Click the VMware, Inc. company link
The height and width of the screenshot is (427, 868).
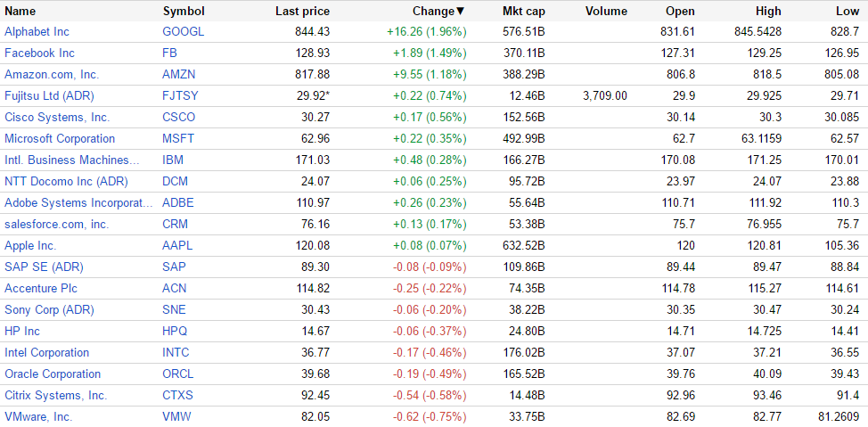[38, 416]
